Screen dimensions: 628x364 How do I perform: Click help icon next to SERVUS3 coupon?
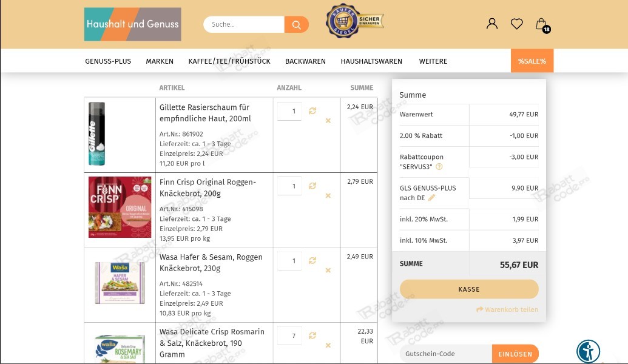[x=439, y=167]
